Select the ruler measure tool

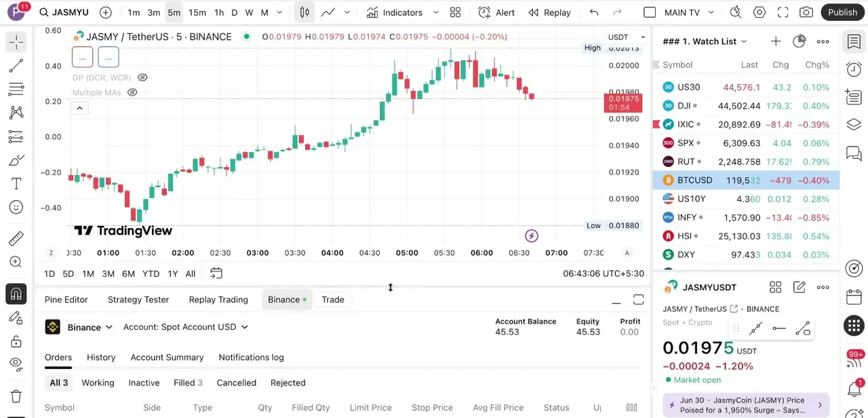click(x=16, y=238)
